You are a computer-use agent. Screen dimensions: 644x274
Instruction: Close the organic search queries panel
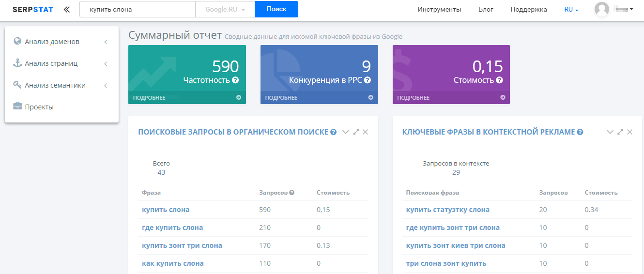coord(366,132)
